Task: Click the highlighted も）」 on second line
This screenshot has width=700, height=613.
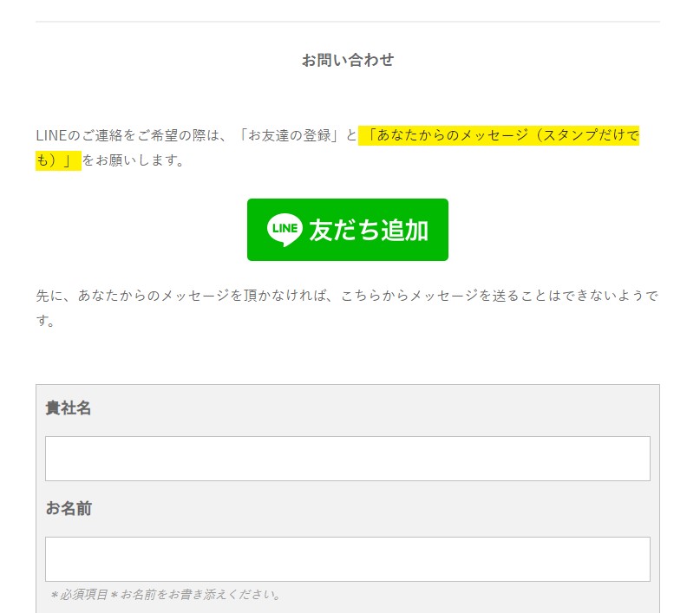Action: tap(57, 161)
